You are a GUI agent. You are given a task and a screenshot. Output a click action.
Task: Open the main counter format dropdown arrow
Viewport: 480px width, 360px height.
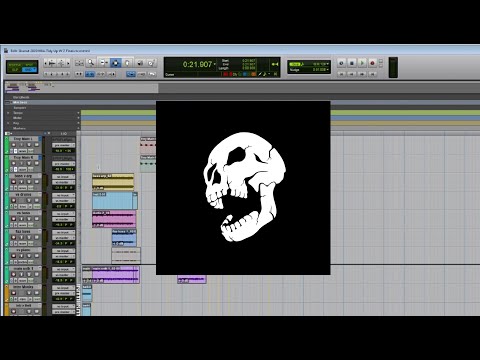[215, 63]
